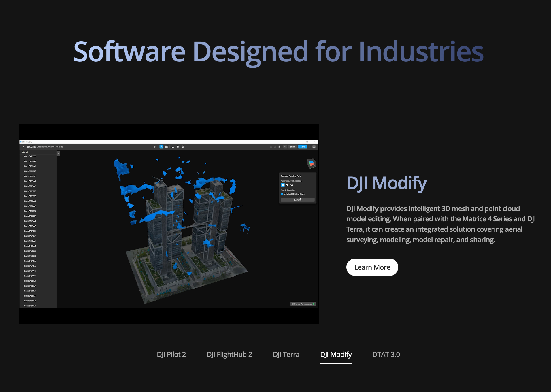The image size is (551, 392).
Task: Collapse the Model side panel arrow
Action: [x=58, y=154]
